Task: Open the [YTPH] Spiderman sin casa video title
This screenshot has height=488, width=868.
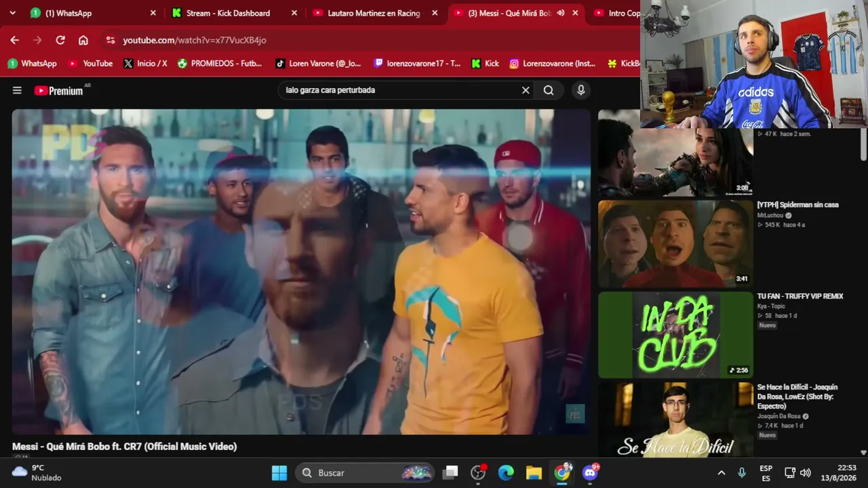Action: pyautogui.click(x=798, y=205)
